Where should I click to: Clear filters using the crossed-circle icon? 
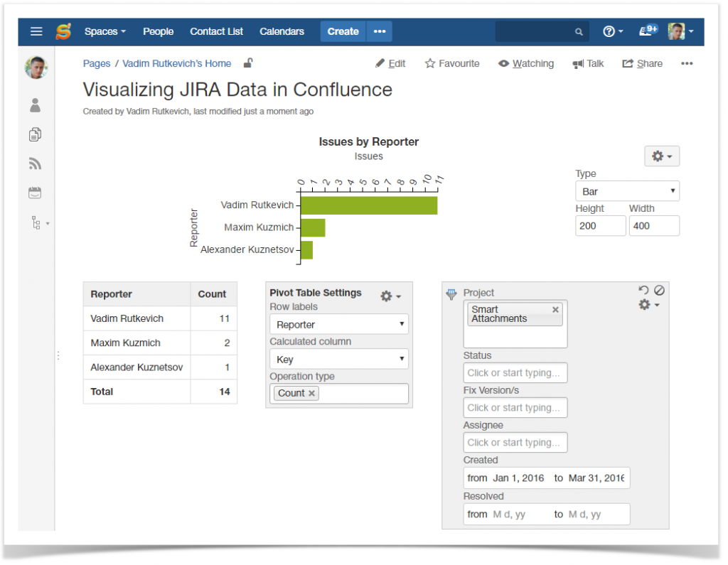pyautogui.click(x=659, y=291)
